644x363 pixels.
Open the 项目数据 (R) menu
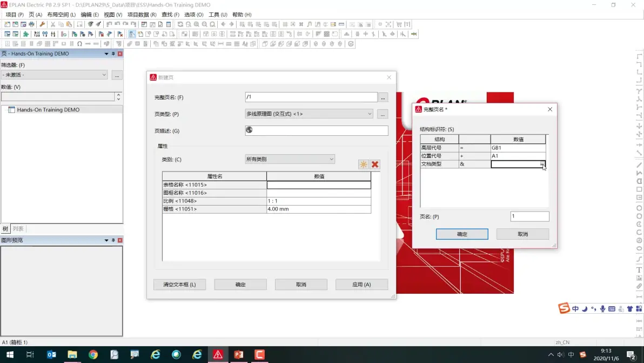pyautogui.click(x=142, y=15)
